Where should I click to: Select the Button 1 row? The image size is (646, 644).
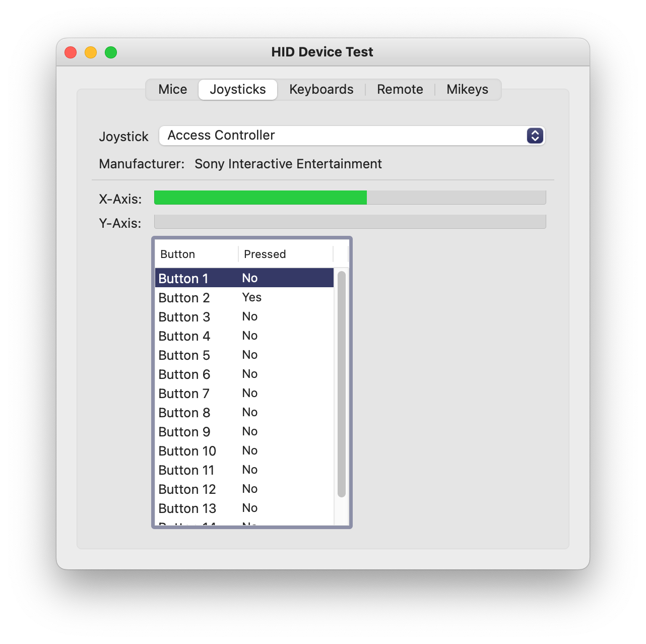(x=244, y=278)
